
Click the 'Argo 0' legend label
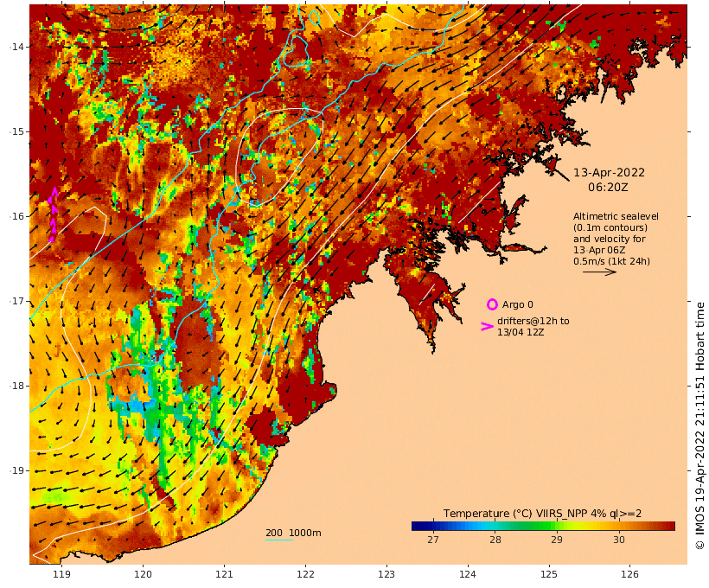click(517, 305)
